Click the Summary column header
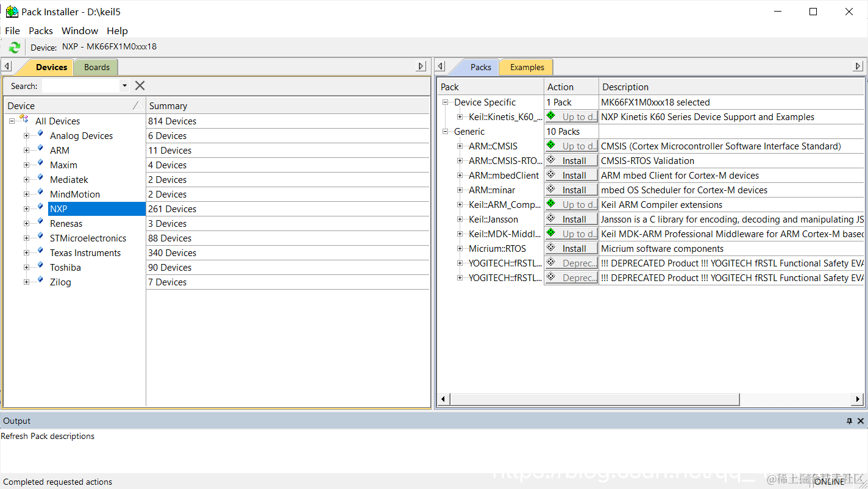 click(288, 105)
